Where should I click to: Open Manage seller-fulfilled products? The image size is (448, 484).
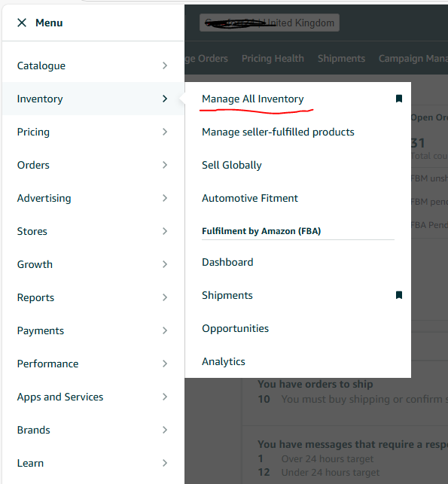(x=278, y=132)
